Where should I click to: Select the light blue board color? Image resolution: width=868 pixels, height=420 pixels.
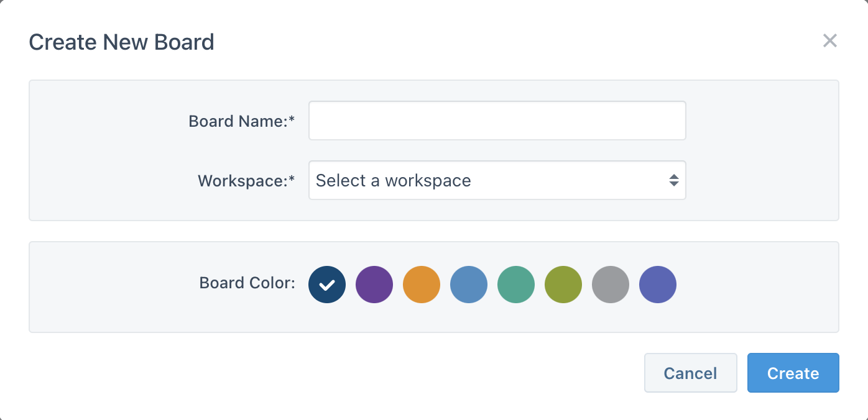pos(469,285)
